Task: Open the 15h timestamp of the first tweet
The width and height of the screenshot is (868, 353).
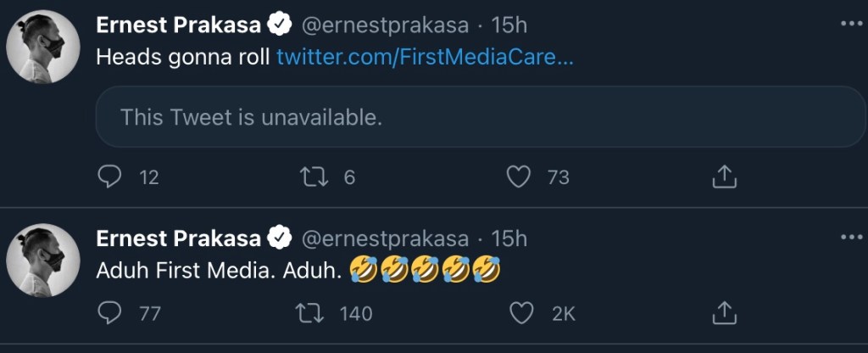Action: 509,25
